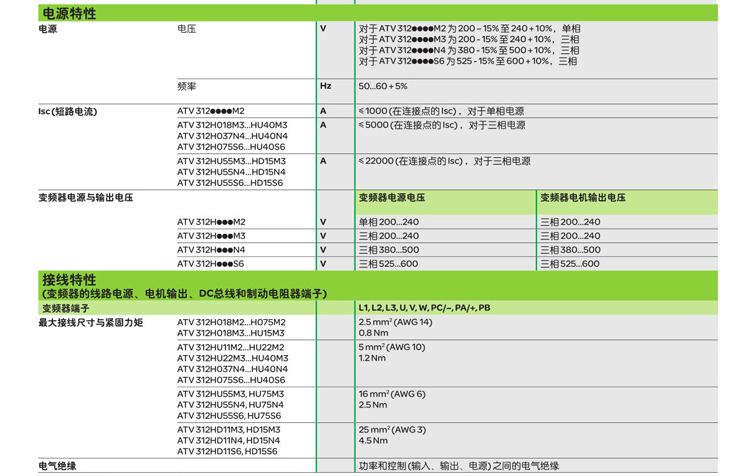This screenshot has width=740, height=476.
Task: Select the 单相 200...240 supply value
Action: 389,222
